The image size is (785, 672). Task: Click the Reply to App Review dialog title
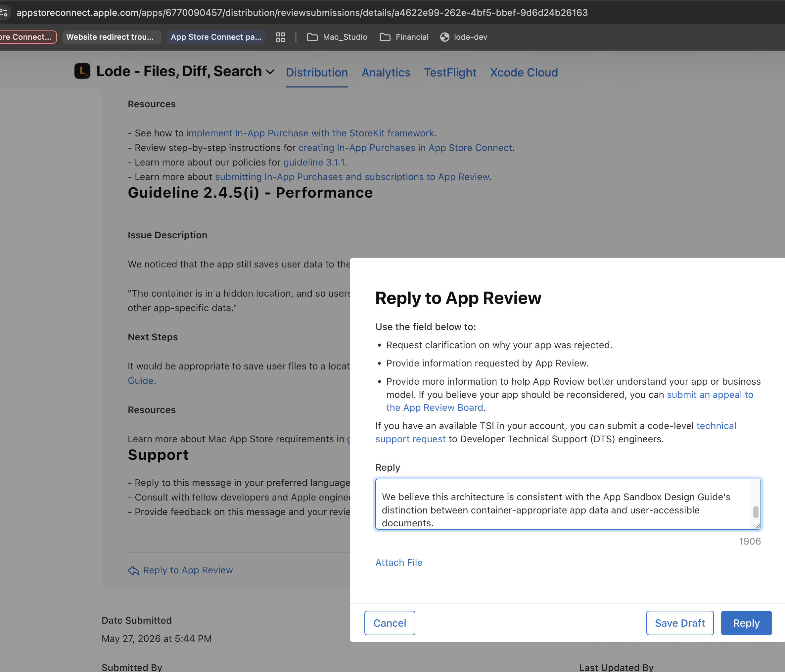458,298
